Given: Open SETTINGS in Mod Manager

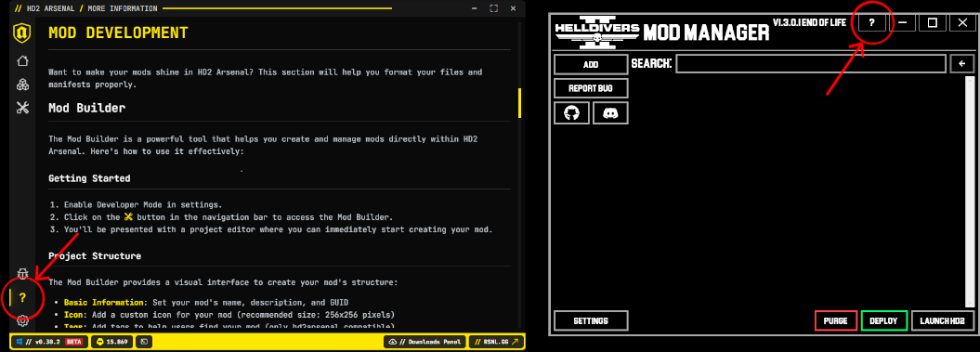Looking at the screenshot, I should (591, 320).
